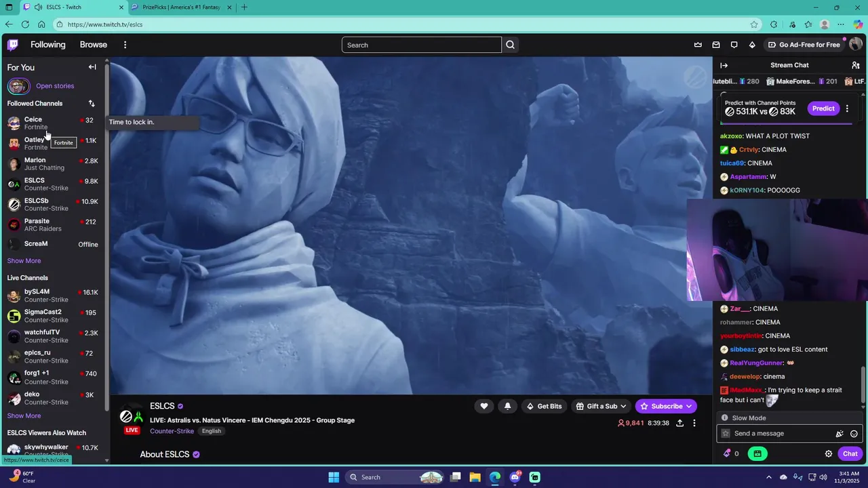The image size is (868, 488).
Task: Open the Get Bits diamond icon in the top bar
Action: point(752,45)
